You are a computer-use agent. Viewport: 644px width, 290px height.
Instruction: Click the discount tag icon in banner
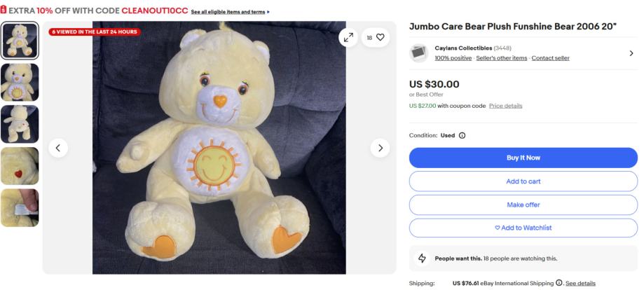(x=4, y=11)
